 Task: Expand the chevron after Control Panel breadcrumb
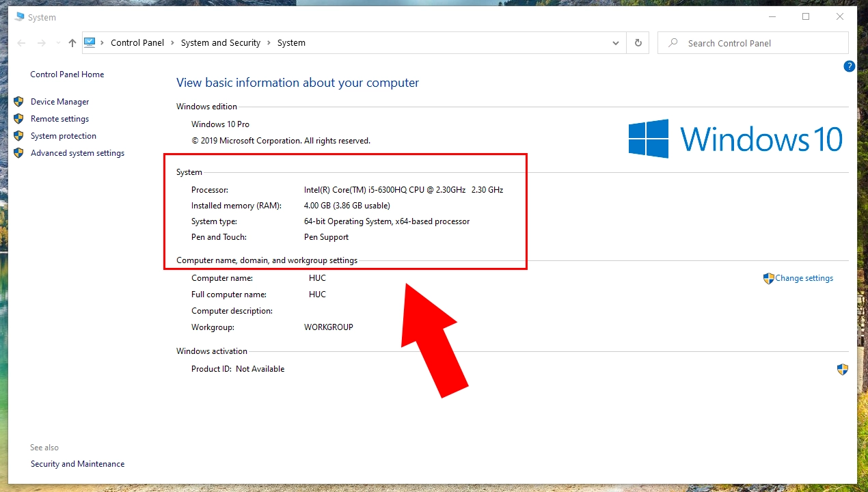172,43
